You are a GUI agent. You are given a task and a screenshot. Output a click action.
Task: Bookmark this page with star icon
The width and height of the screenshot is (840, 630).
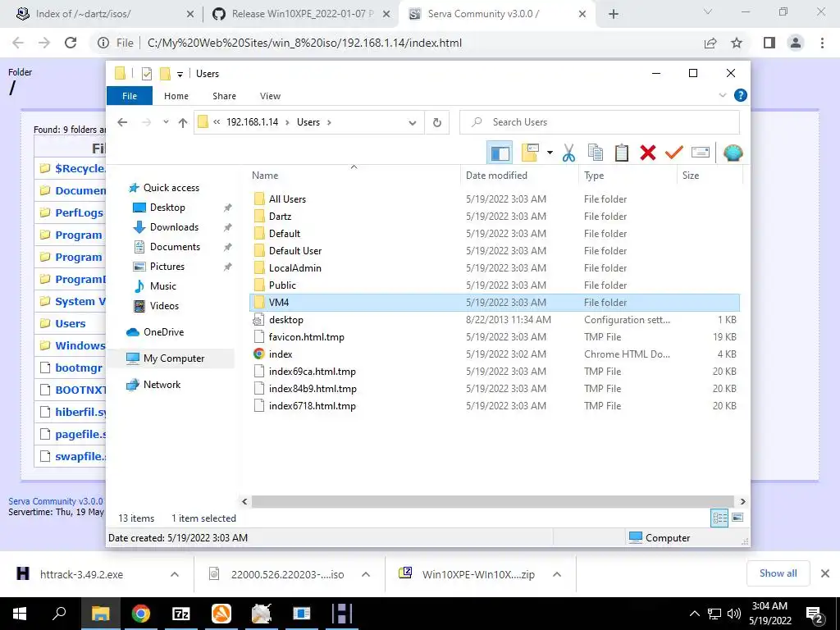pyautogui.click(x=737, y=43)
